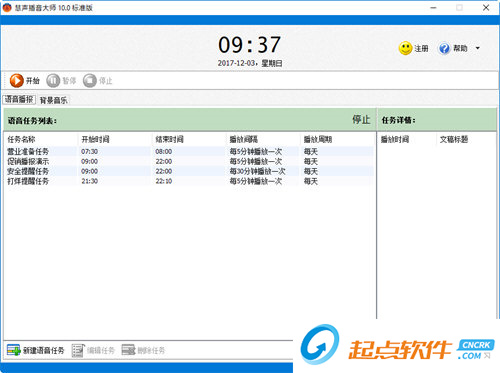Select the 打烊提醒任务 task row

click(189, 181)
